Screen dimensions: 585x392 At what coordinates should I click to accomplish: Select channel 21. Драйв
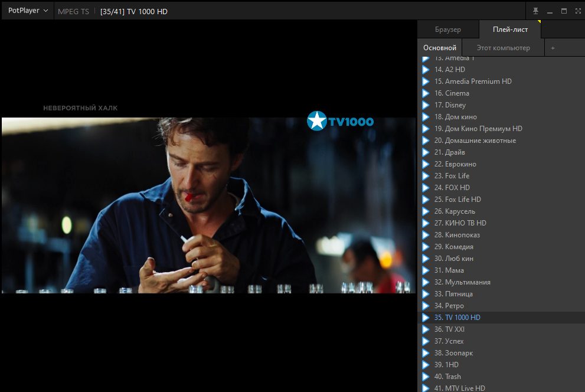coord(501,152)
